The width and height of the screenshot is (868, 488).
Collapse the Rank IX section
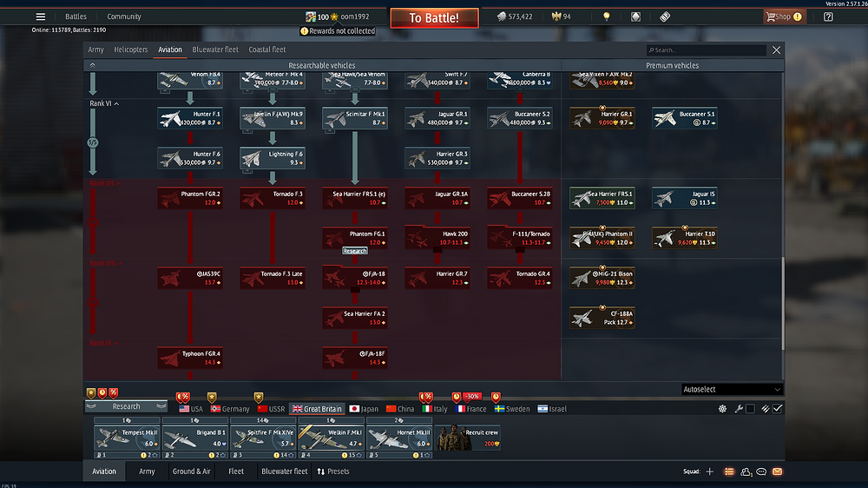[x=104, y=343]
